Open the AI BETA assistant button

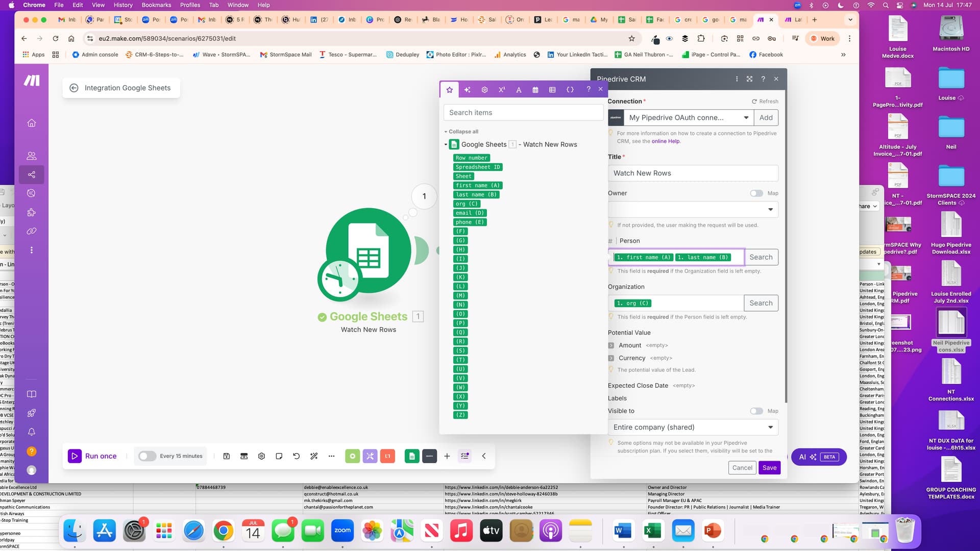pyautogui.click(x=819, y=457)
